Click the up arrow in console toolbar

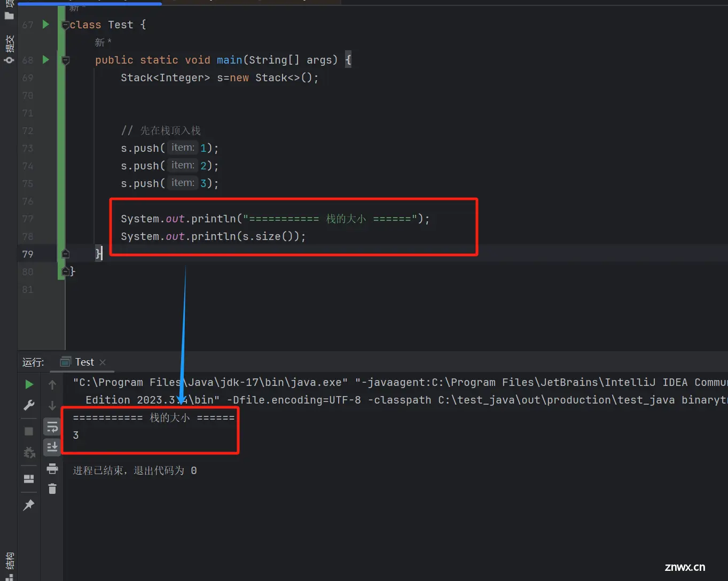(x=52, y=384)
